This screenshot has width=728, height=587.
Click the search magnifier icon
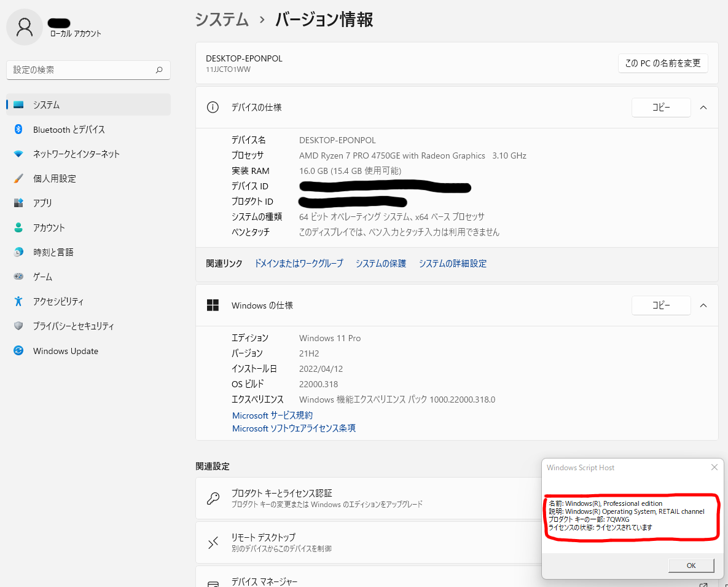159,70
